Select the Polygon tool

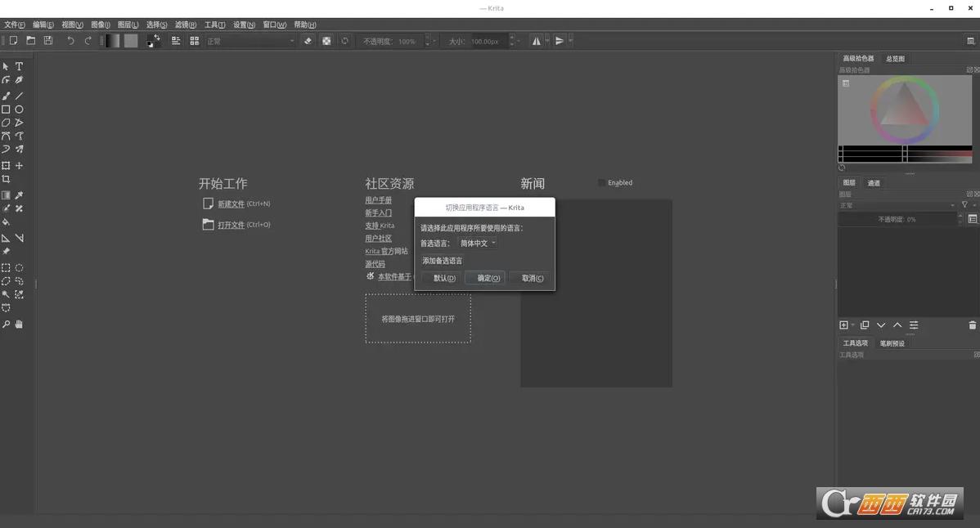tap(6, 123)
